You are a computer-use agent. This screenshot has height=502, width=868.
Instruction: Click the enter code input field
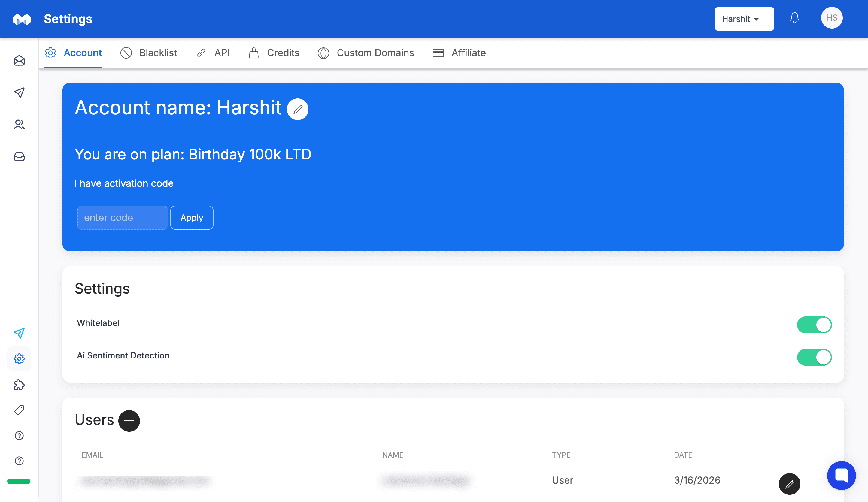coord(122,218)
